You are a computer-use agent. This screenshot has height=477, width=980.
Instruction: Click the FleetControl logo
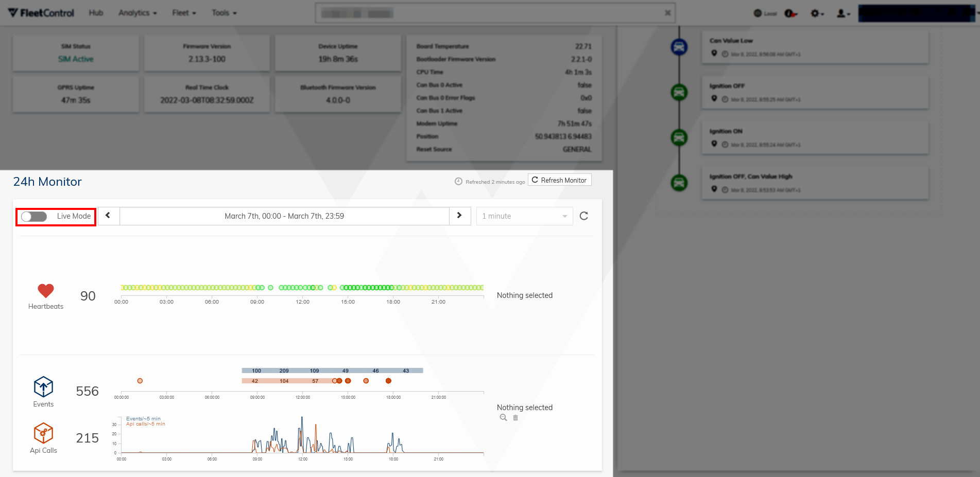pos(41,13)
